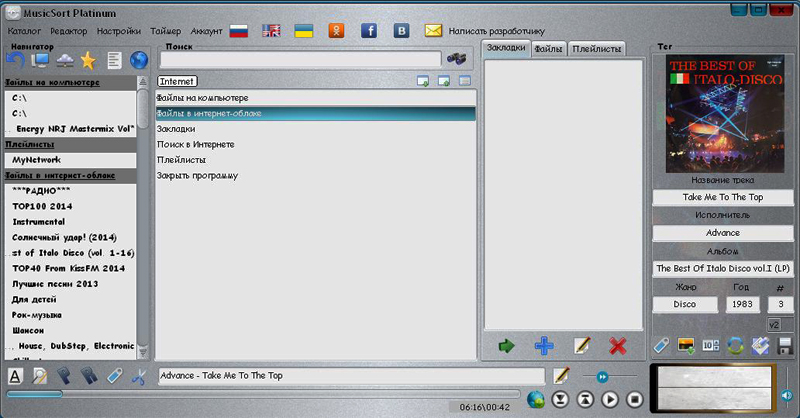800x418 pixels.
Task: Start search with the binoculars icon
Action: [x=457, y=59]
